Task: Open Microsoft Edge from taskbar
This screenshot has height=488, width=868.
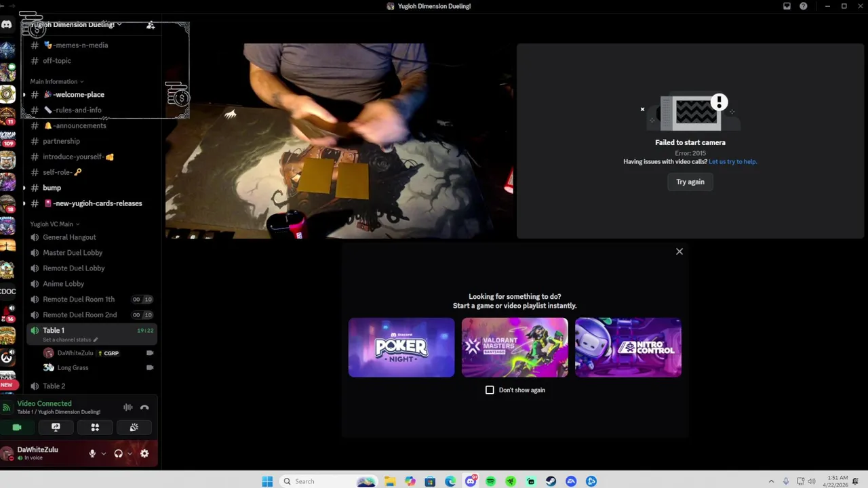Action: [x=450, y=481]
